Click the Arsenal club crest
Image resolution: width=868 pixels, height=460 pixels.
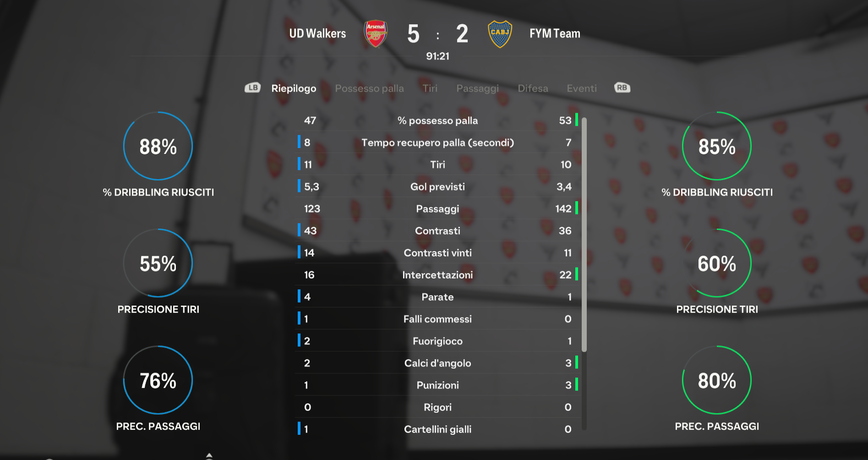click(376, 33)
